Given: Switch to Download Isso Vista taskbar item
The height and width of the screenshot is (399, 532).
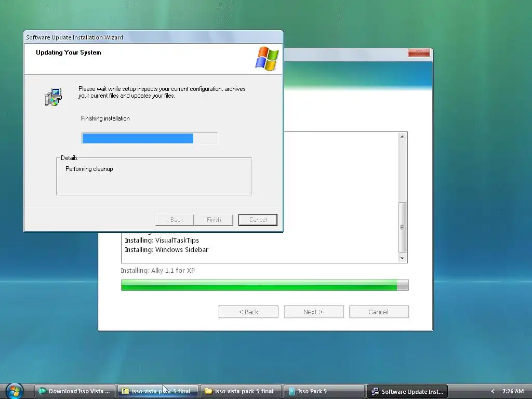Looking at the screenshot, I should point(74,391).
